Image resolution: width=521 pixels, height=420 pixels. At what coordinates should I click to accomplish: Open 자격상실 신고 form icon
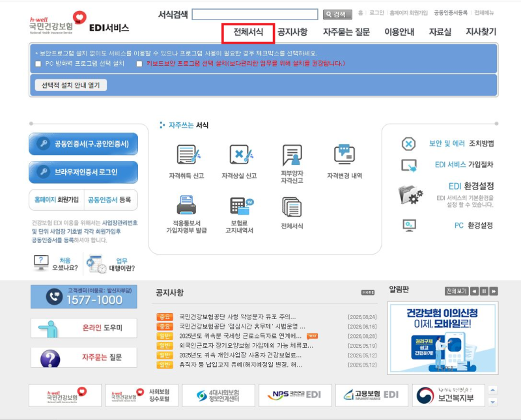coord(241,154)
